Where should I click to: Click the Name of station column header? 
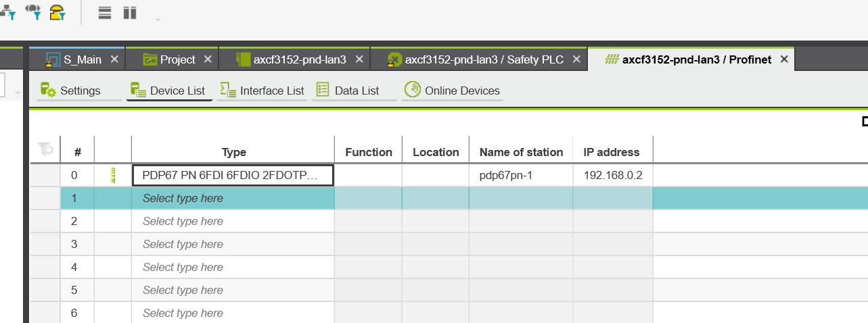point(521,152)
